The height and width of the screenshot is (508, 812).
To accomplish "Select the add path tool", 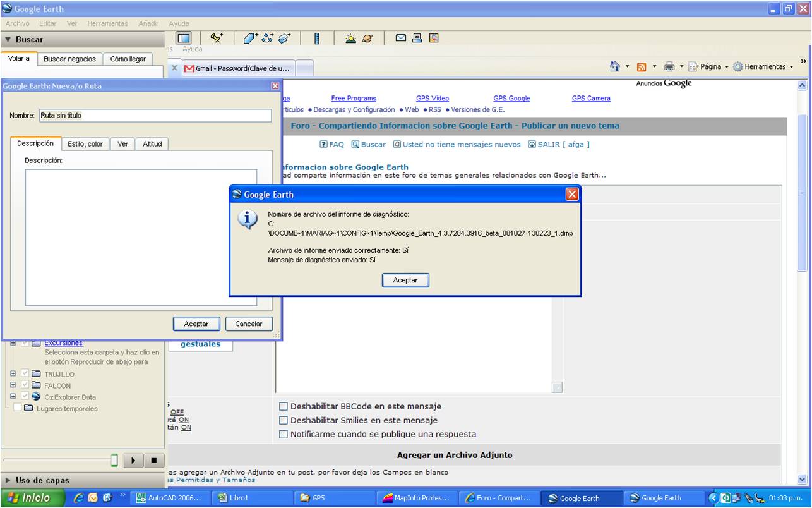I will [x=267, y=39].
